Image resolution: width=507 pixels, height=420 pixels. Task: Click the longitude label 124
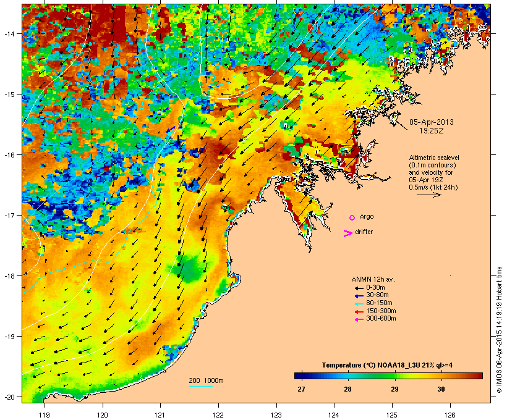[x=334, y=415]
